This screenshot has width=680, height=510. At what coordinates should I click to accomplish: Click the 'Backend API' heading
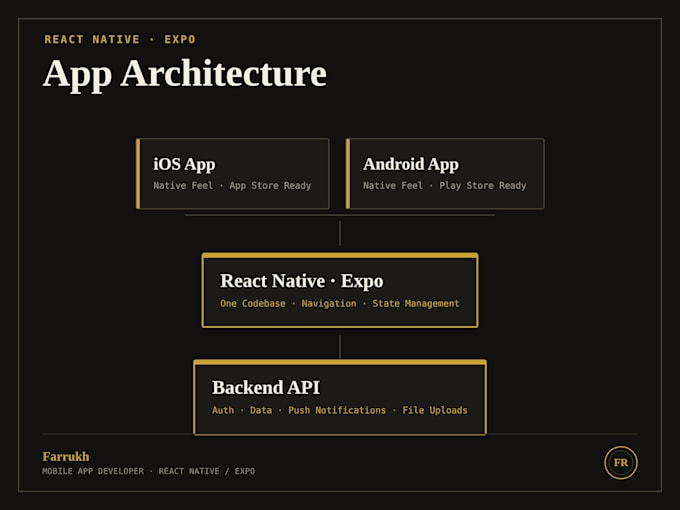266,388
